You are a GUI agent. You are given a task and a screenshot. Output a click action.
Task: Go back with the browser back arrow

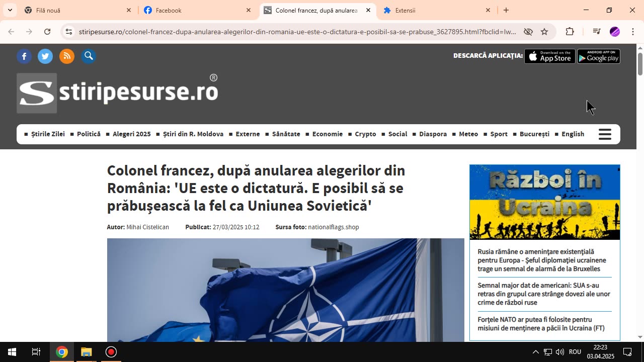coord(11,32)
